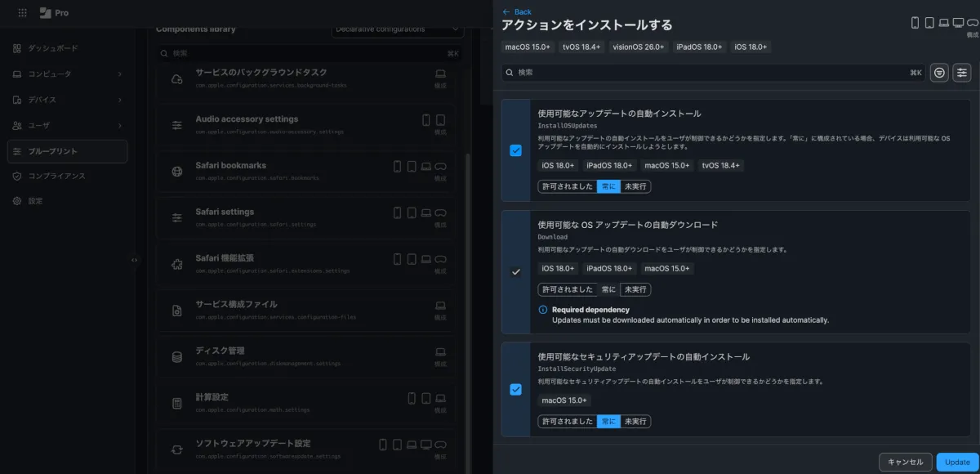Click the desktop display platform icon in header
The width and height of the screenshot is (980, 474).
pyautogui.click(x=958, y=23)
